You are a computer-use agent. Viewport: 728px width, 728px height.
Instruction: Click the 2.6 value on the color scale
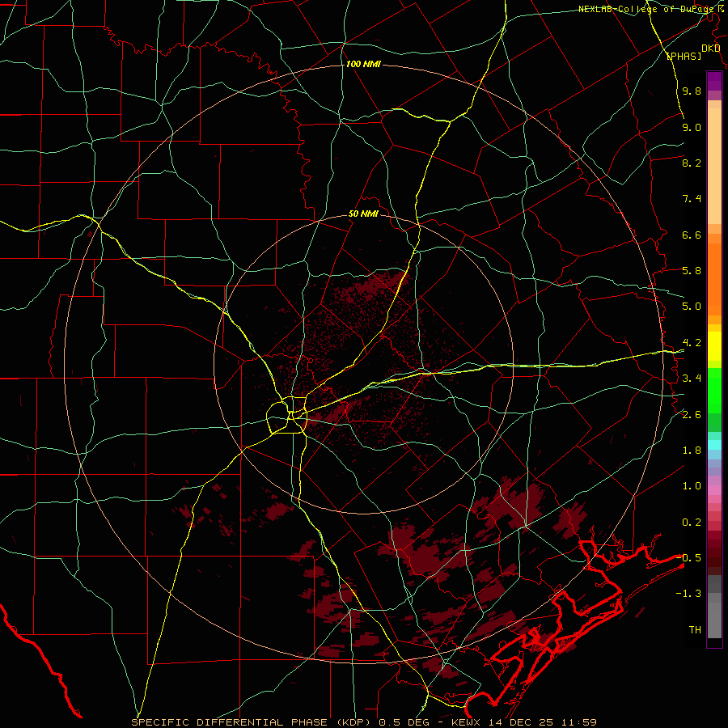[692, 415]
